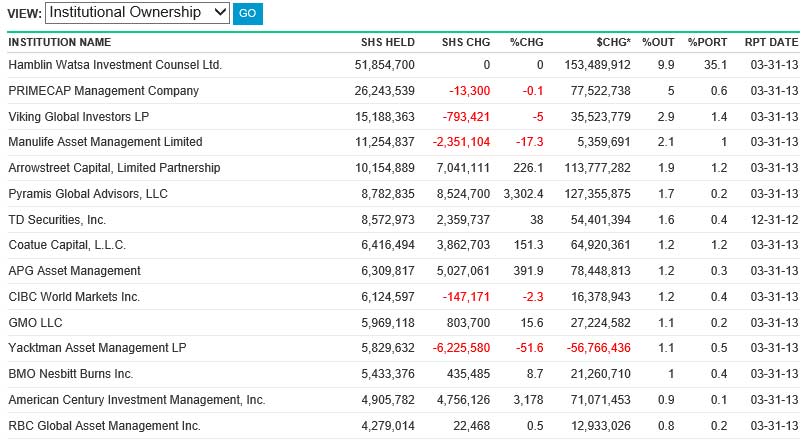803x443 pixels.
Task: Sort by %OUT column header
Action: (658, 43)
